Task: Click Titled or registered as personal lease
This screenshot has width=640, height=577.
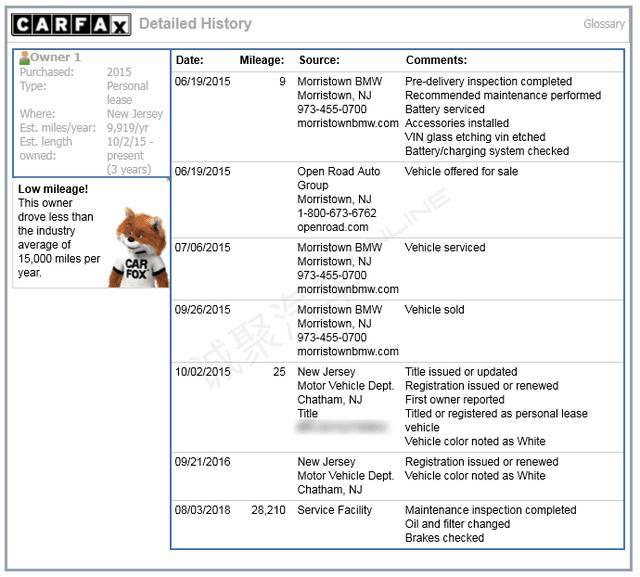Action: [496, 420]
